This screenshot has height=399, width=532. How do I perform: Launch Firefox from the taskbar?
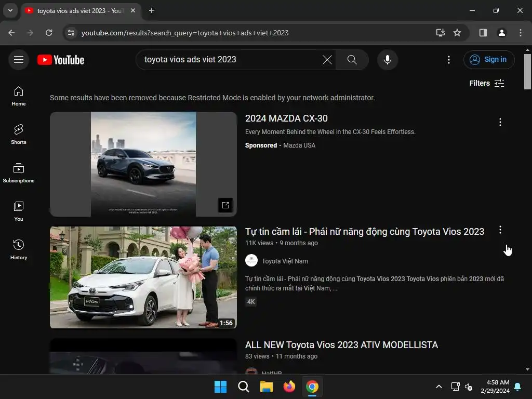(x=289, y=387)
